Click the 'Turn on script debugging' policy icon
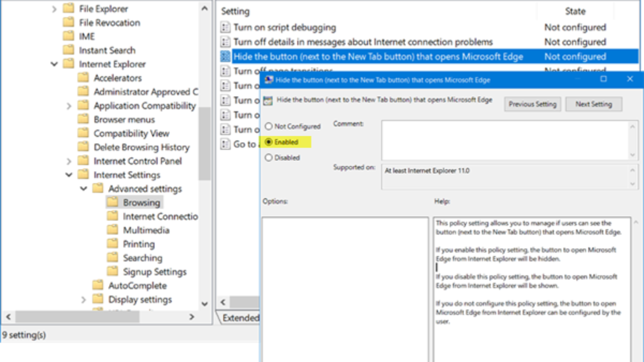 [225, 27]
